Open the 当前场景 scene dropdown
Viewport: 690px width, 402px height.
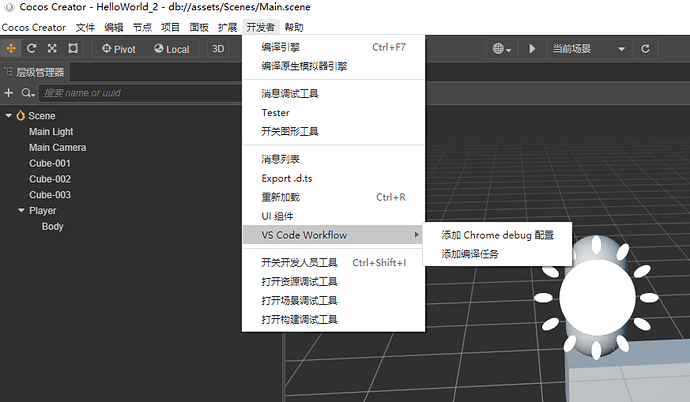coord(590,49)
